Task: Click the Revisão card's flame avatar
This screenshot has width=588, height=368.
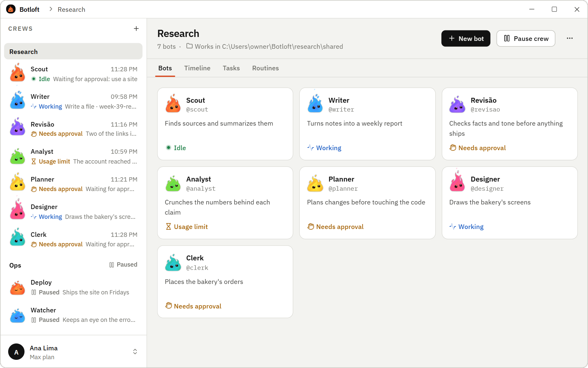Action: tap(457, 104)
